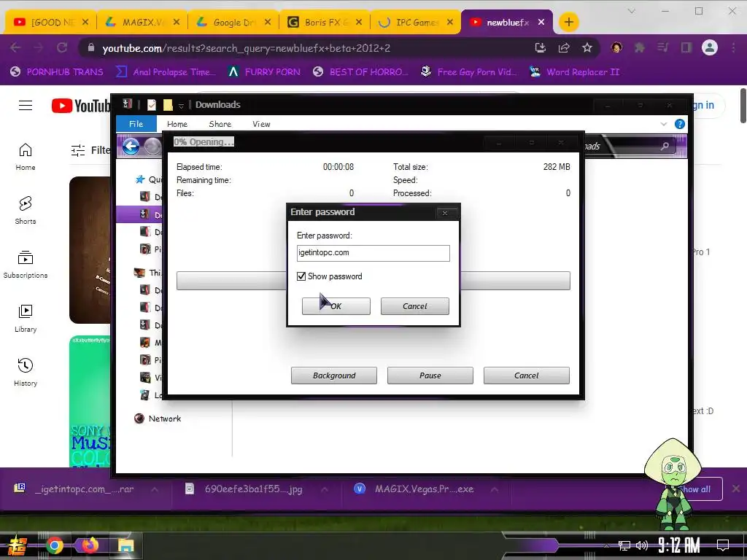Cancel the extraction in progress window
The image size is (747, 560).
tap(527, 376)
